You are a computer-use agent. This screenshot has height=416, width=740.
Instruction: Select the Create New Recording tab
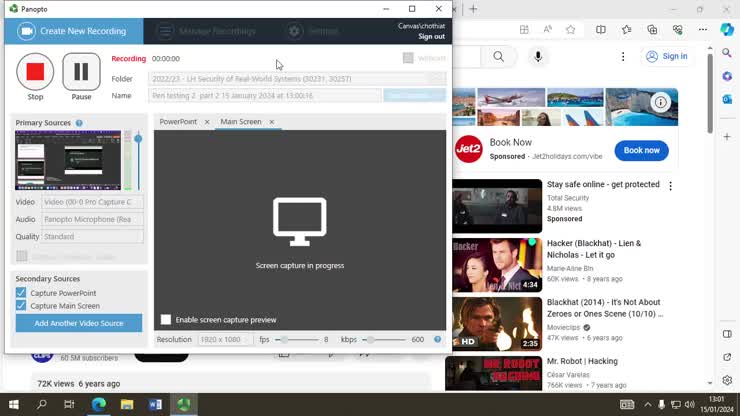(74, 31)
